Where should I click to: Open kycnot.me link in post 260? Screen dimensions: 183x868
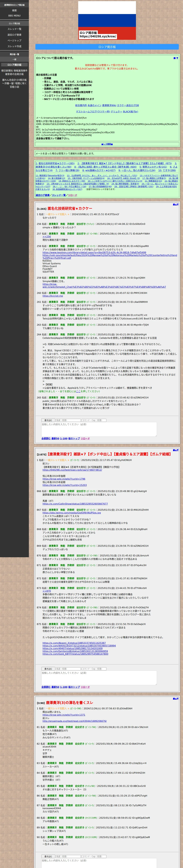pyautogui.click(x=53, y=296)
